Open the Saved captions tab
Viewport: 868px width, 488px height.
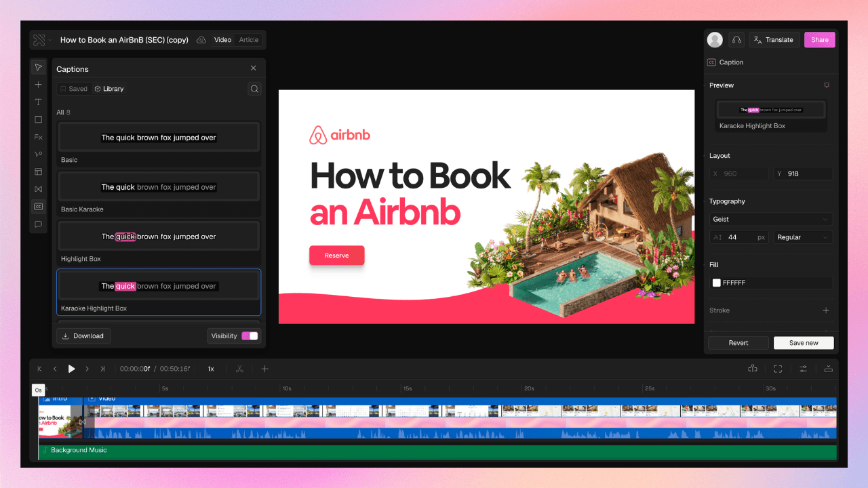[73, 89]
